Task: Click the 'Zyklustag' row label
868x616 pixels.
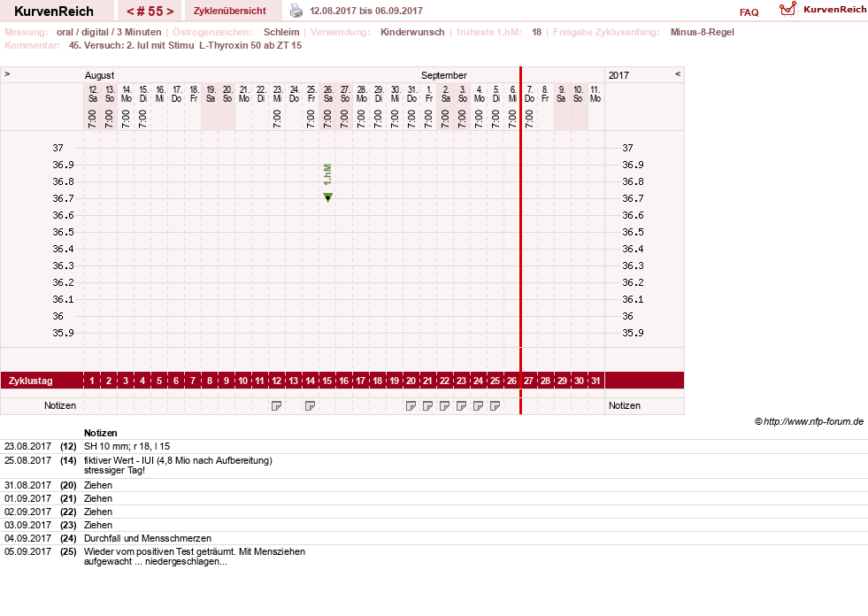Action: 30,381
